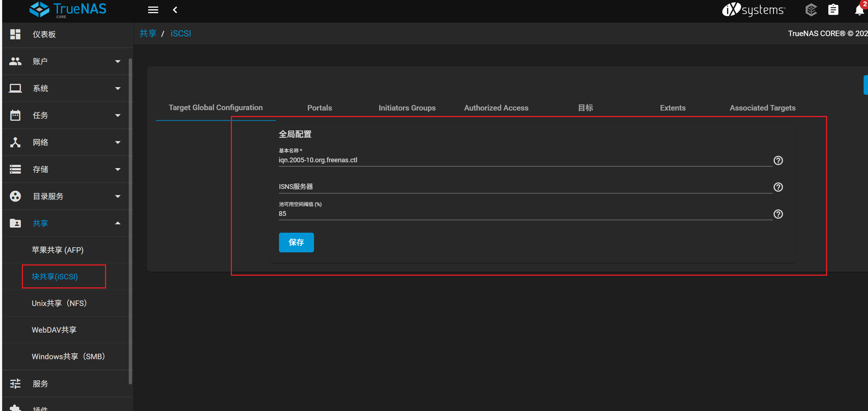Image resolution: width=868 pixels, height=411 pixels.
Task: Click the hamburger menu icon
Action: click(153, 10)
